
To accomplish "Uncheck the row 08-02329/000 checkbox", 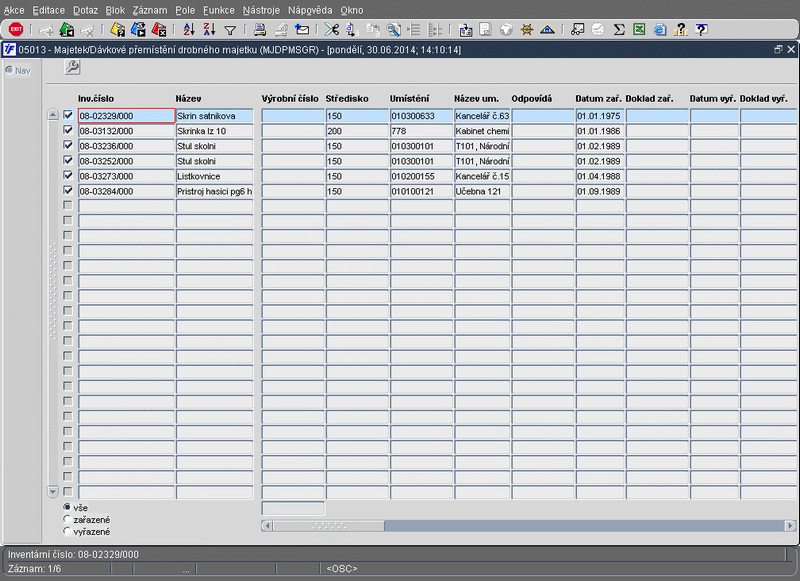I will pos(68,115).
